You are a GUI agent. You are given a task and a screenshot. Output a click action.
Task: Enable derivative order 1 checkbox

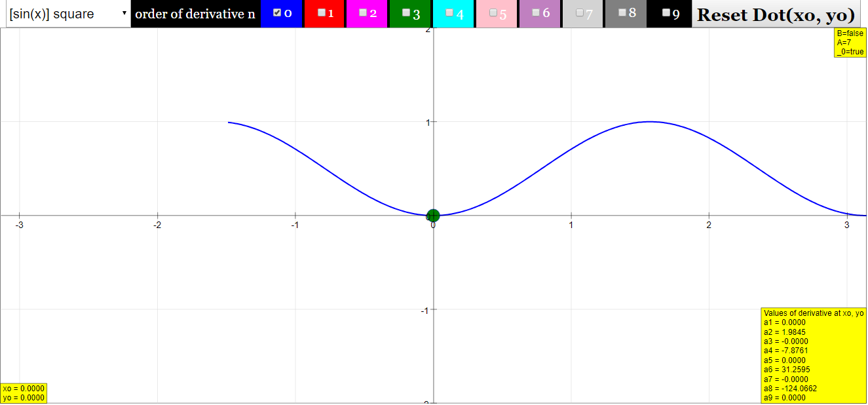pyautogui.click(x=322, y=13)
